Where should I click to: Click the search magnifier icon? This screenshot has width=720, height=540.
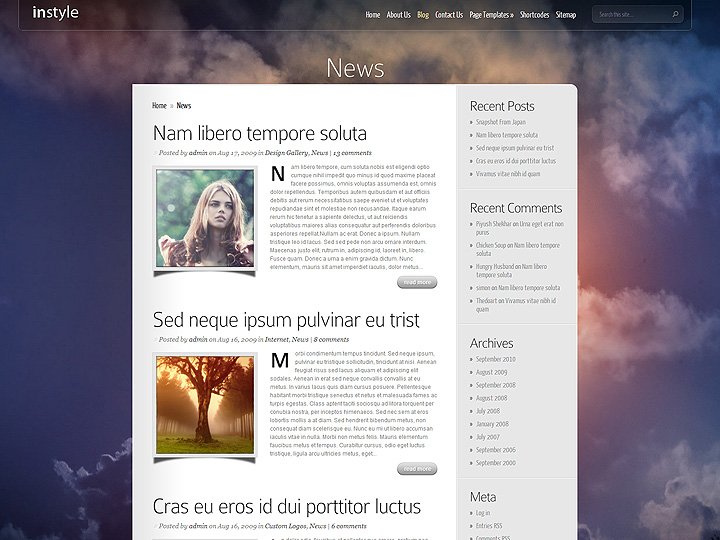[675, 14]
